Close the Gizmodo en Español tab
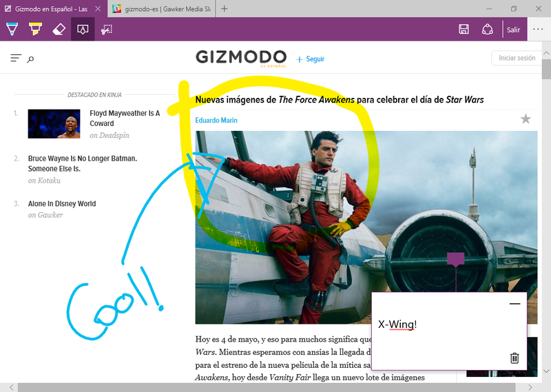 (x=98, y=9)
